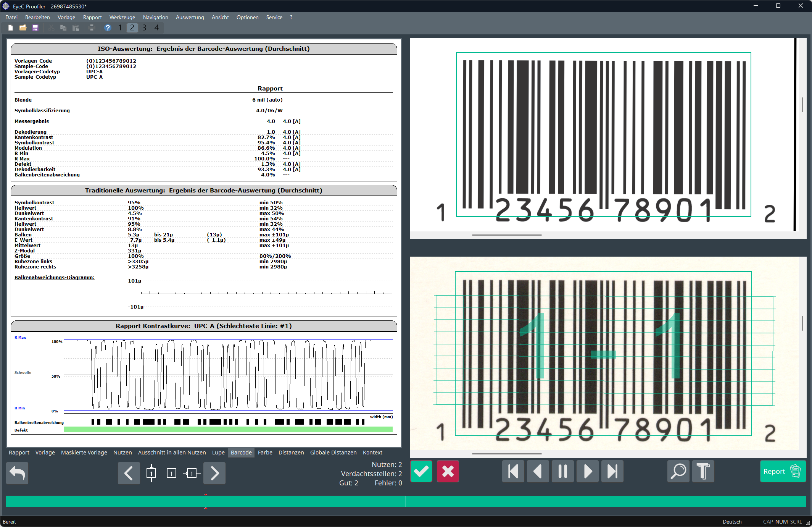Click the upper barcode image horizontal scrollbar

(x=507, y=235)
